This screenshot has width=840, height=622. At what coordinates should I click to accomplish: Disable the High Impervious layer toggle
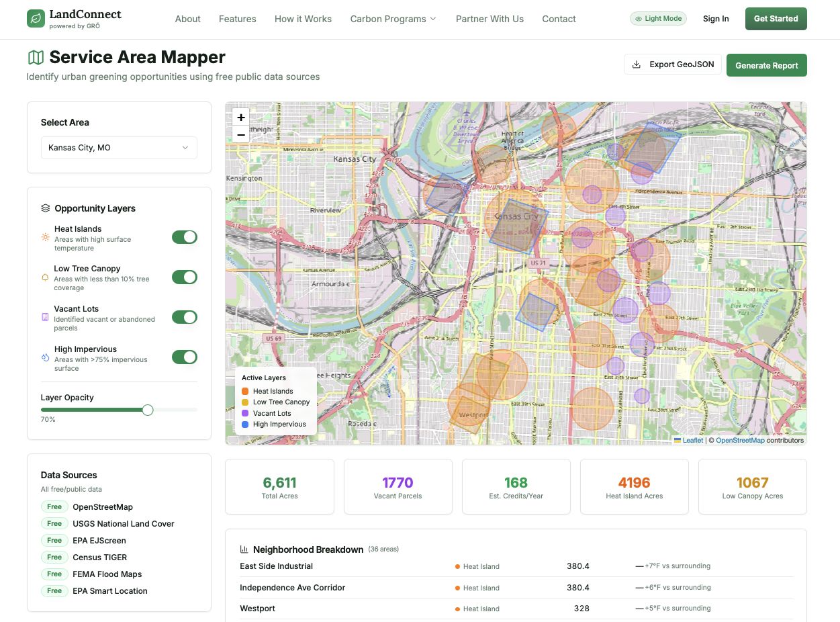point(185,357)
